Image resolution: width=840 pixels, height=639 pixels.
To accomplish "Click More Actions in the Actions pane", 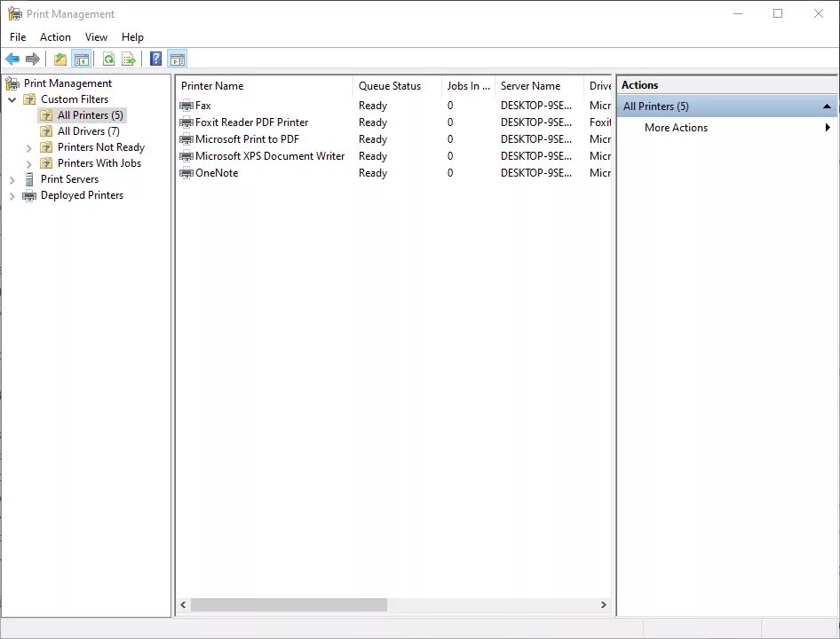I will point(676,128).
